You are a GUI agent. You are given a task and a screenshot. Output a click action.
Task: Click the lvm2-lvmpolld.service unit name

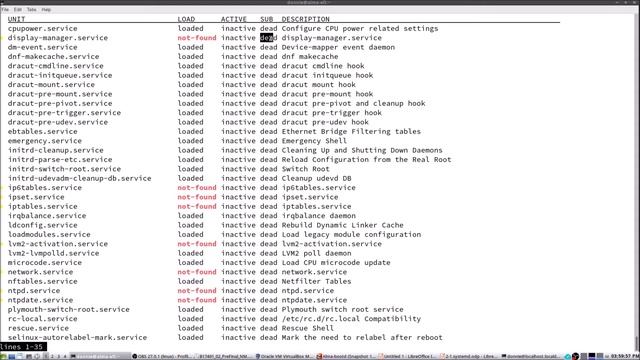point(53,253)
